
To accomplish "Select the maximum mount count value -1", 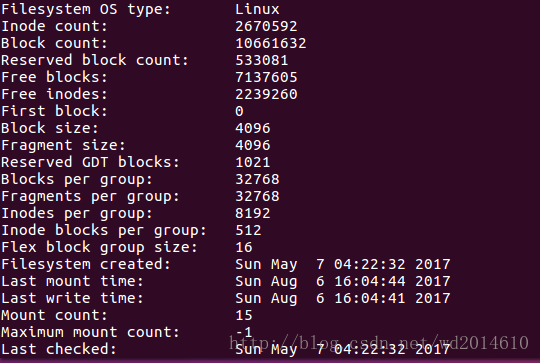I will [x=244, y=332].
